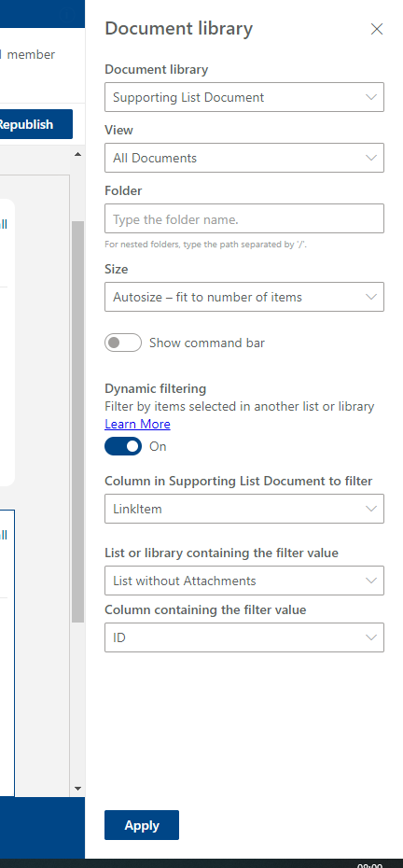Select the All Documents view box

pyautogui.click(x=244, y=158)
